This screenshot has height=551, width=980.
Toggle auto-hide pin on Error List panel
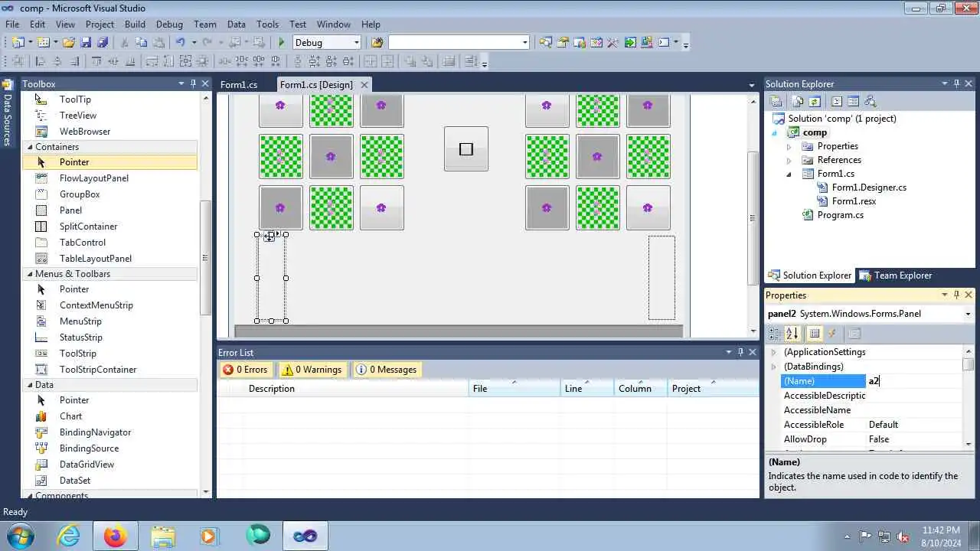coord(740,352)
